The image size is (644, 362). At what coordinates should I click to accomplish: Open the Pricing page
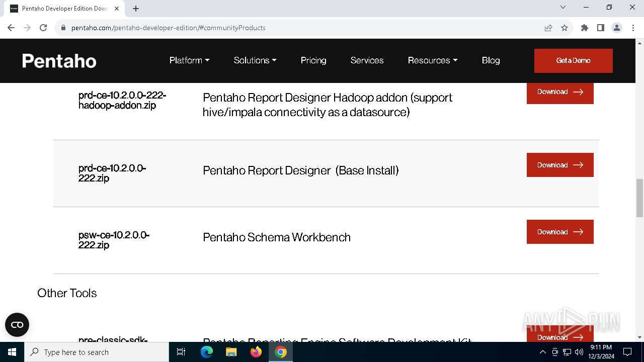click(x=313, y=60)
